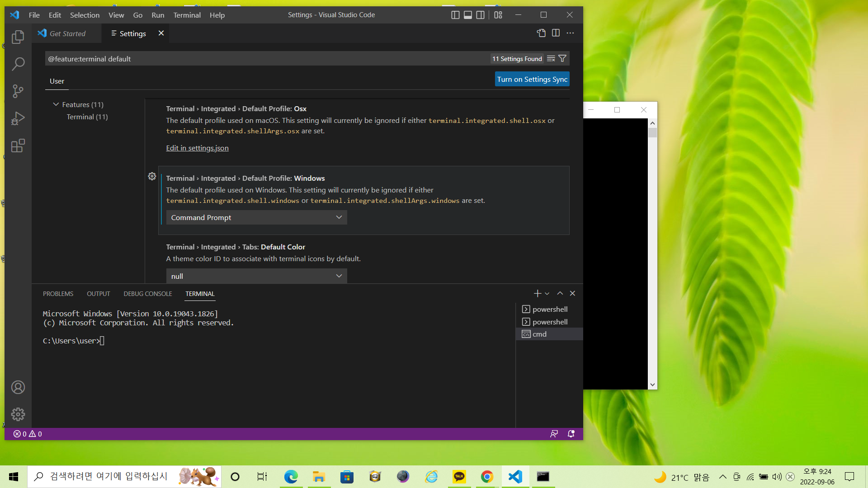The height and width of the screenshot is (488, 868).
Task: Open the editor More Actions menu
Action: tap(570, 33)
